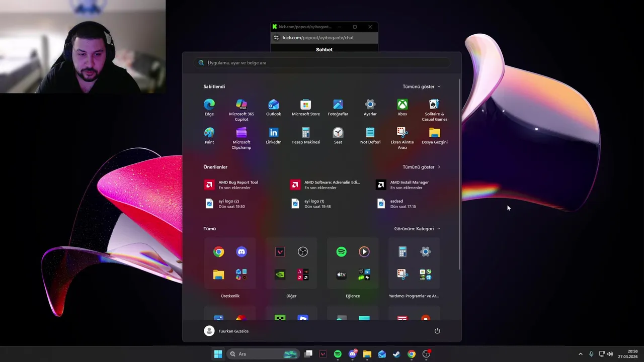The height and width of the screenshot is (362, 644).
Task: Open Settings gear in Yardımcı Programlar category
Action: point(426,252)
